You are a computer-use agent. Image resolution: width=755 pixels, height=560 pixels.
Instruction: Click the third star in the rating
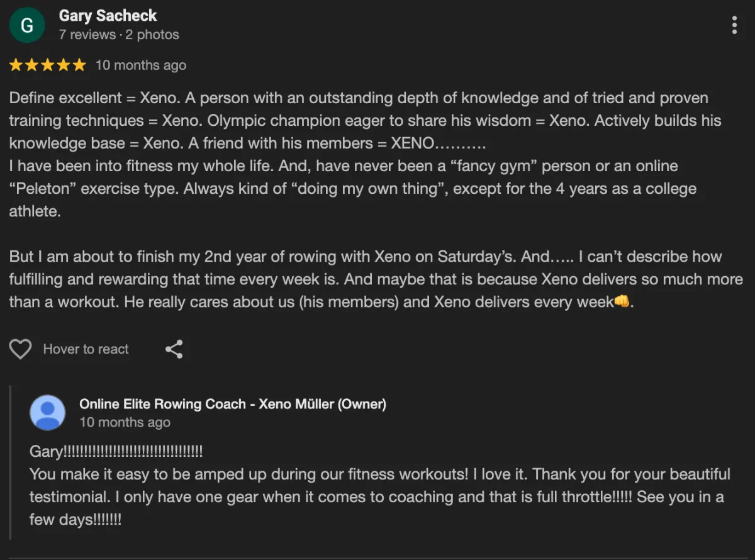click(x=48, y=65)
